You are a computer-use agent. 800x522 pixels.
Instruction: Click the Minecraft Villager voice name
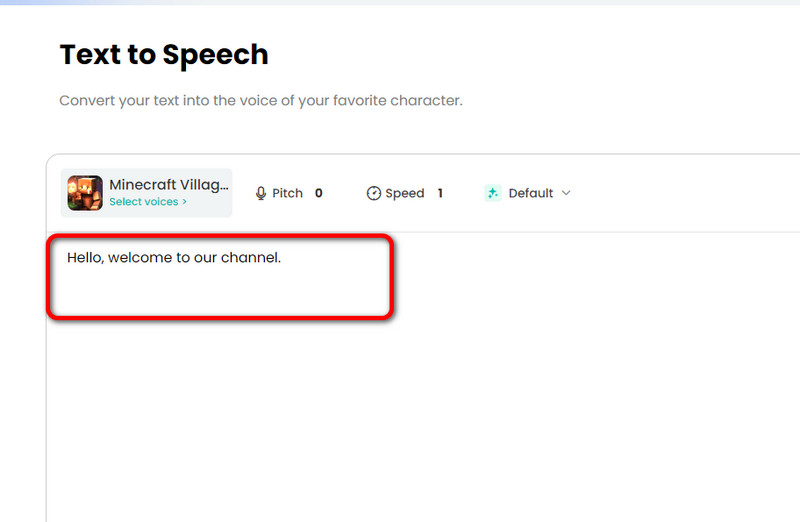click(x=168, y=185)
